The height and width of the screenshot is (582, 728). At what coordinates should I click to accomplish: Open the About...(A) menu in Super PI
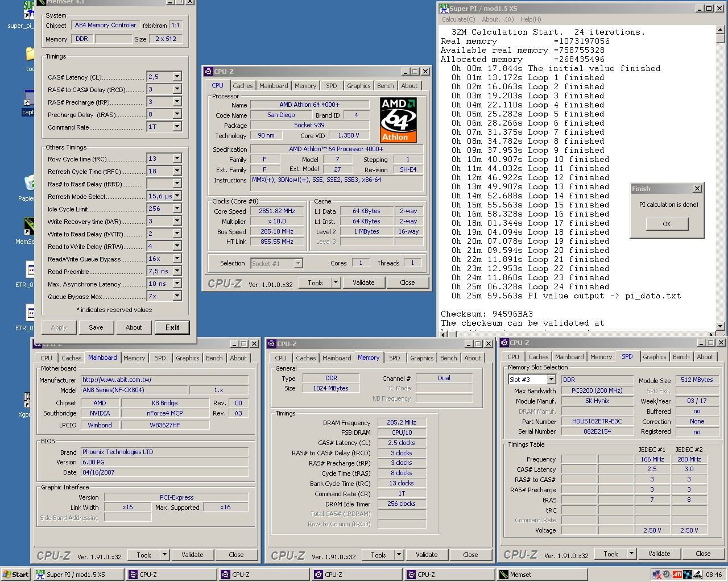(x=498, y=19)
